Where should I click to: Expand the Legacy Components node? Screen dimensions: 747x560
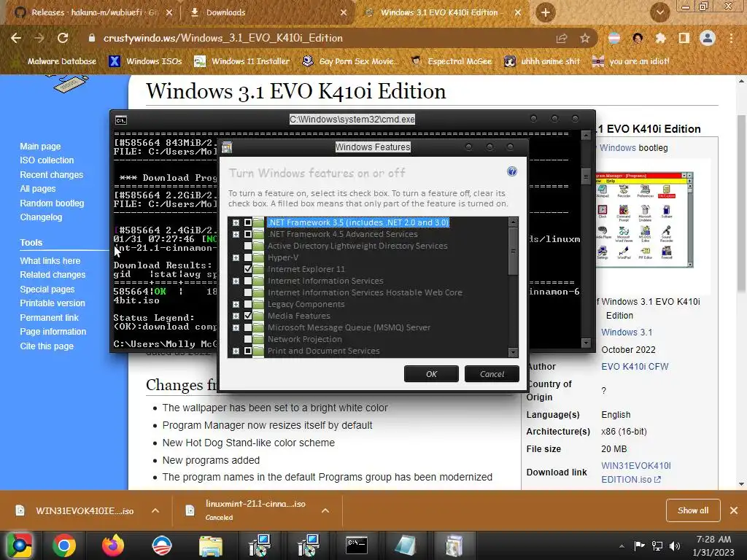236,304
